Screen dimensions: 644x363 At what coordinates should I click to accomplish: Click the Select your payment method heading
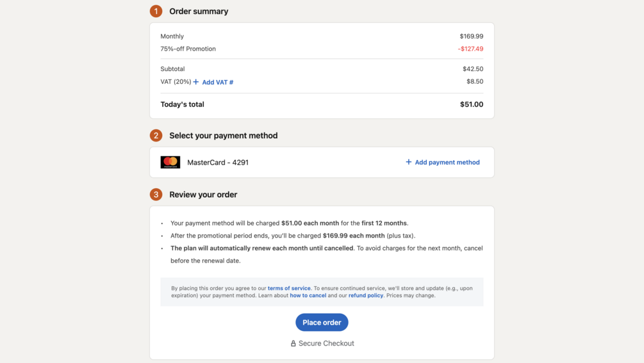point(224,135)
